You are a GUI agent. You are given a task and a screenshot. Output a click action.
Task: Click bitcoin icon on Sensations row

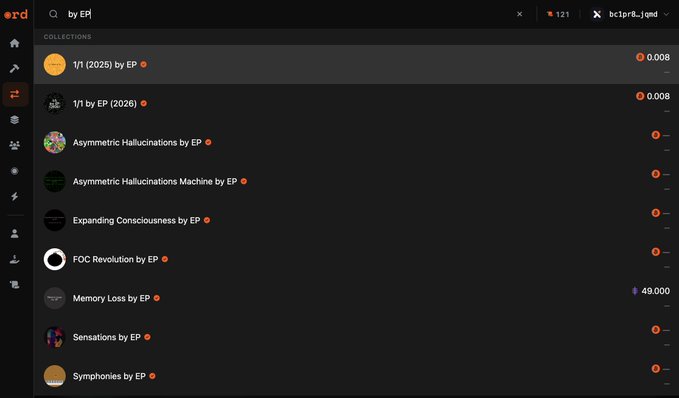(656, 330)
